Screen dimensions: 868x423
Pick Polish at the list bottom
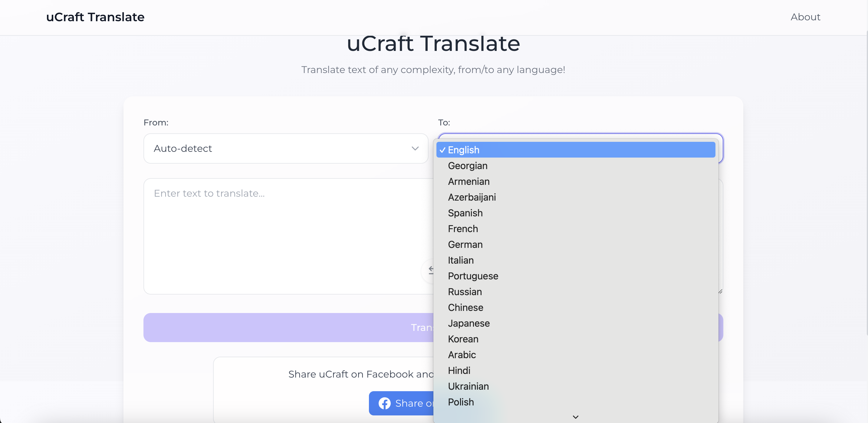pos(461,402)
